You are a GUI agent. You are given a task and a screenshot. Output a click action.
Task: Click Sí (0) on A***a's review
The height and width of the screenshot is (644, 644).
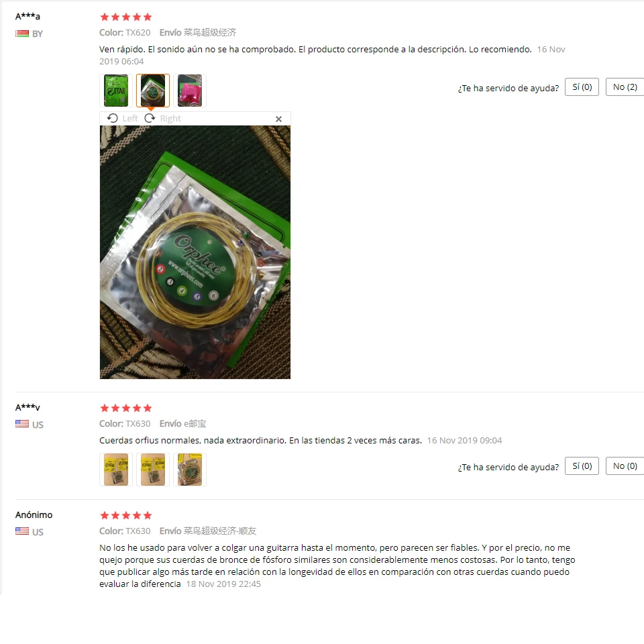point(582,87)
